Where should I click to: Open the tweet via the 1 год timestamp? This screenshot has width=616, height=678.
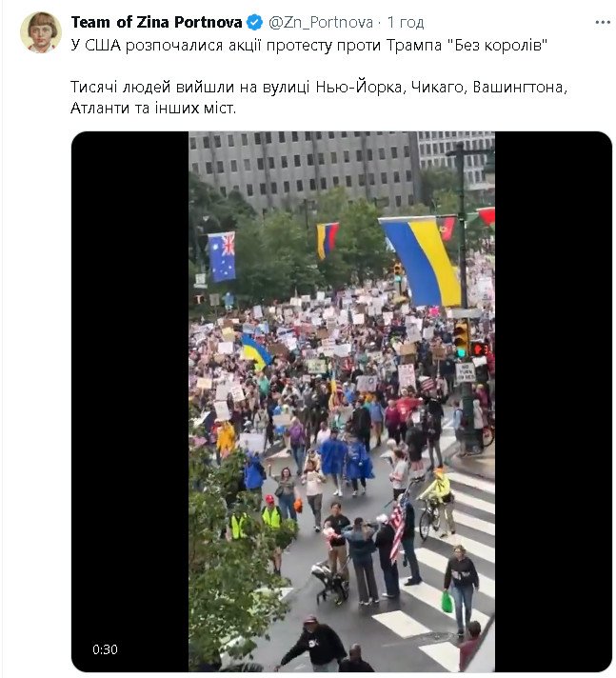[405, 23]
